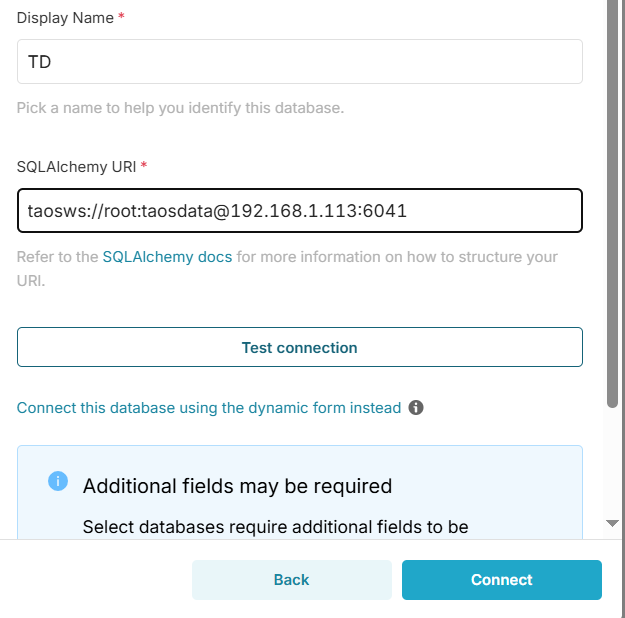Focus the Display Name field containing TD
The width and height of the screenshot is (625, 618).
(299, 62)
